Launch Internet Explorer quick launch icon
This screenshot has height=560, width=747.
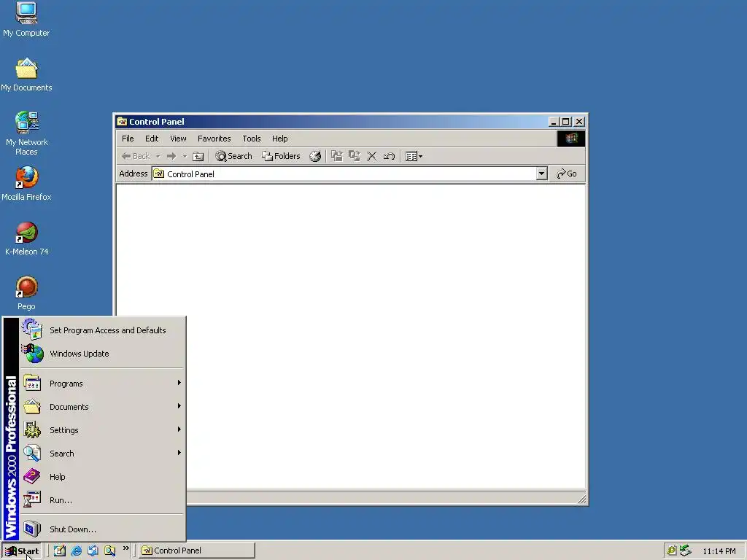[76, 551]
